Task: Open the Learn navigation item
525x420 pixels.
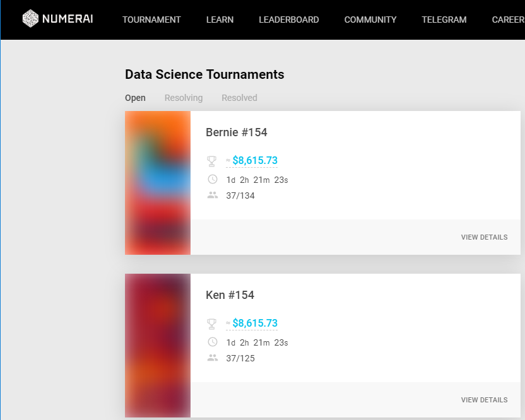Action: (x=220, y=20)
